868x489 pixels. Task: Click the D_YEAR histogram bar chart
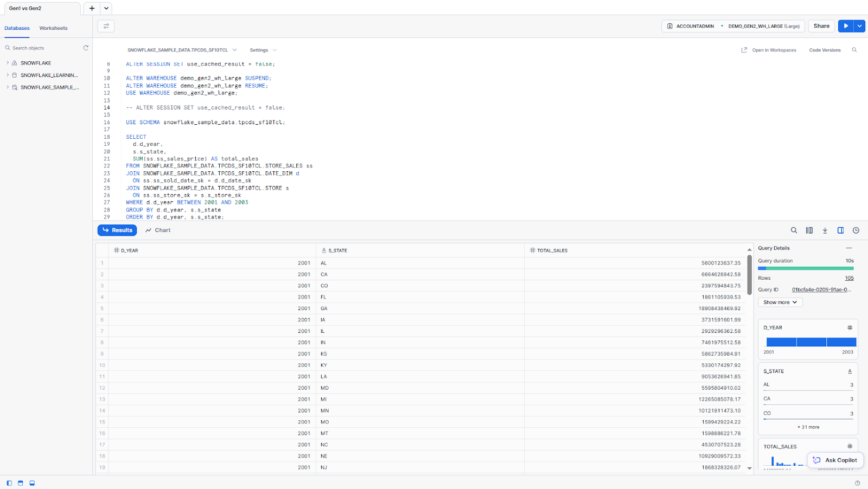click(810, 342)
